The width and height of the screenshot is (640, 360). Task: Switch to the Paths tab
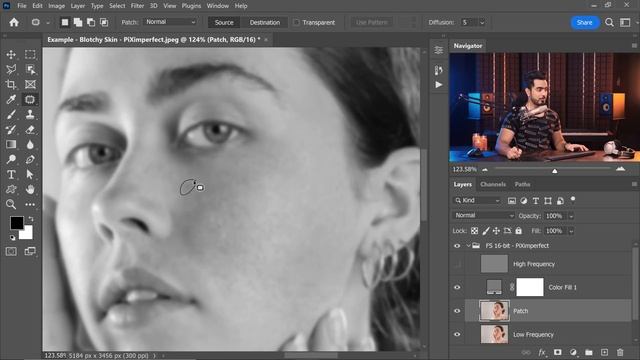pyautogui.click(x=522, y=184)
